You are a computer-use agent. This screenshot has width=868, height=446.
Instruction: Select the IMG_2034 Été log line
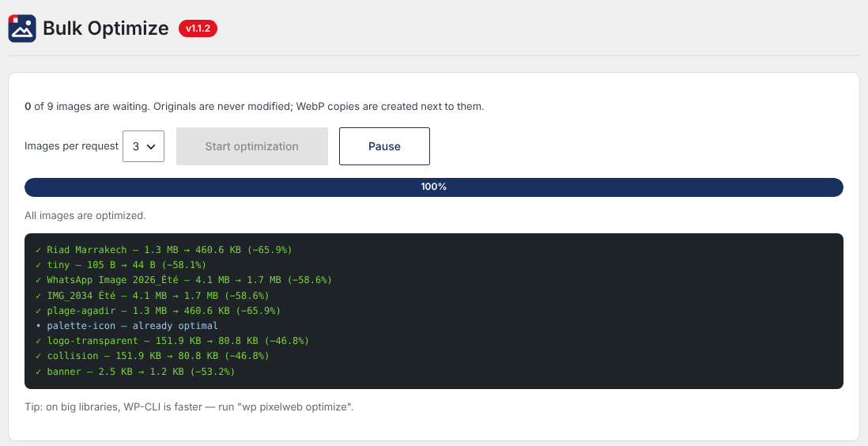click(x=152, y=295)
